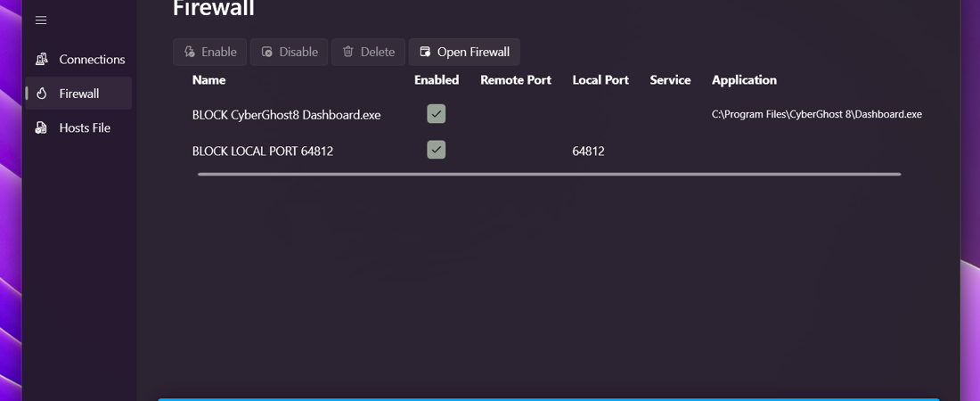
Task: Click the Enable rule toolbar icon
Action: (190, 52)
